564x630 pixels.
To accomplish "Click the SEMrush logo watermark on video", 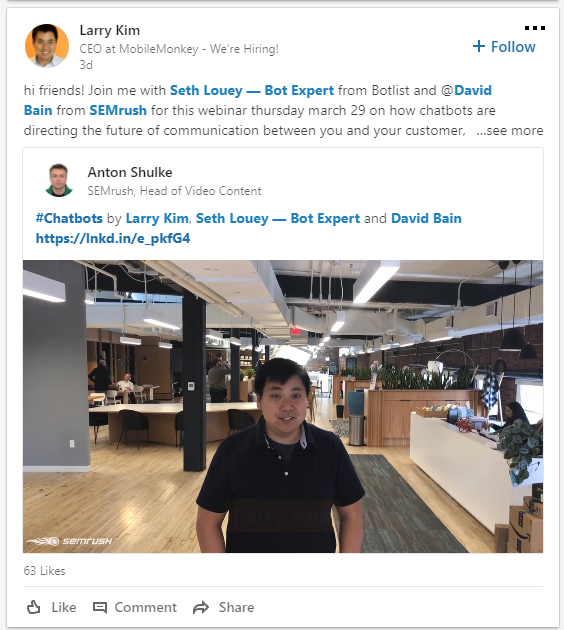I will coord(69,541).
